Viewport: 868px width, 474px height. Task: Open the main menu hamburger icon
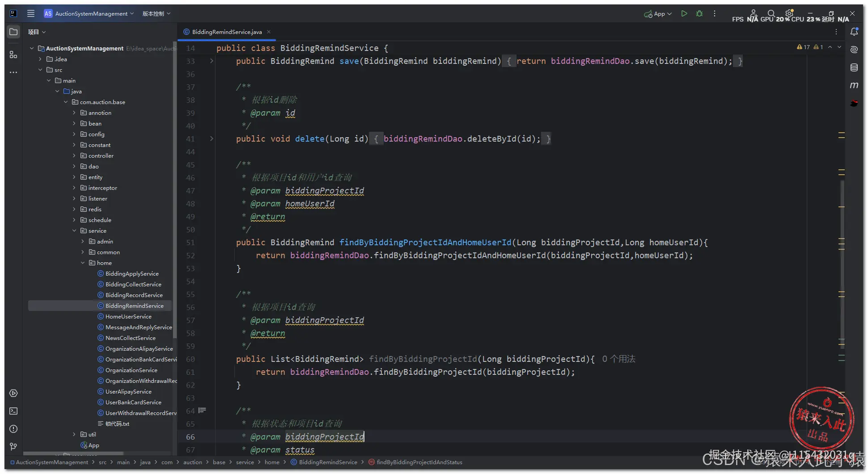31,13
